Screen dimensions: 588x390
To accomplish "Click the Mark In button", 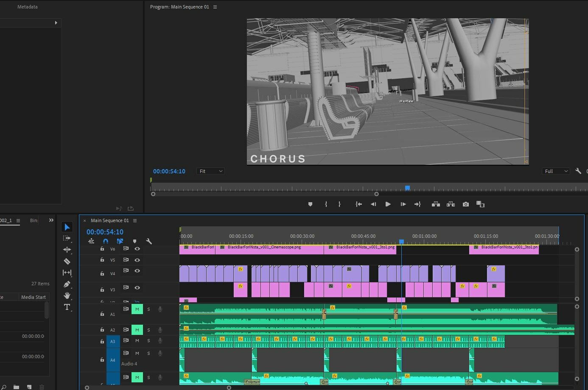I will [326, 204].
